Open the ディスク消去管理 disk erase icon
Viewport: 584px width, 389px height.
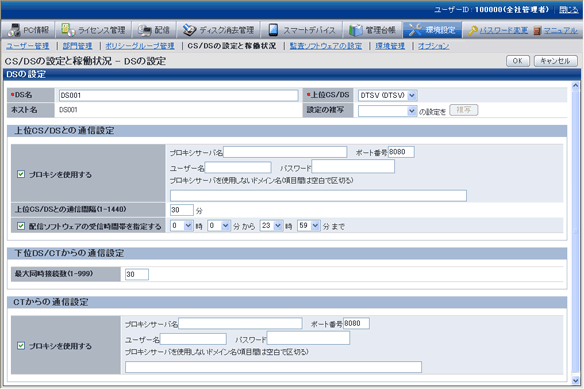tap(189, 30)
